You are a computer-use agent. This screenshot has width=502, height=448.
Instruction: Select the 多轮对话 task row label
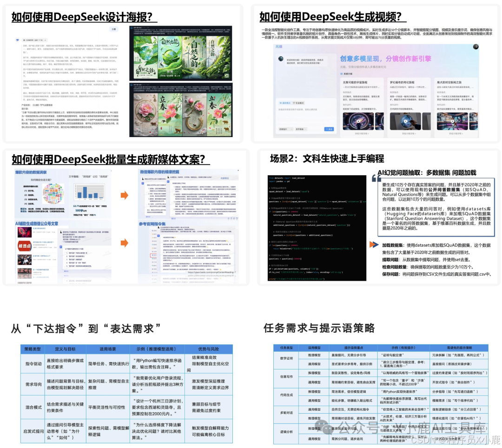pos(286,413)
